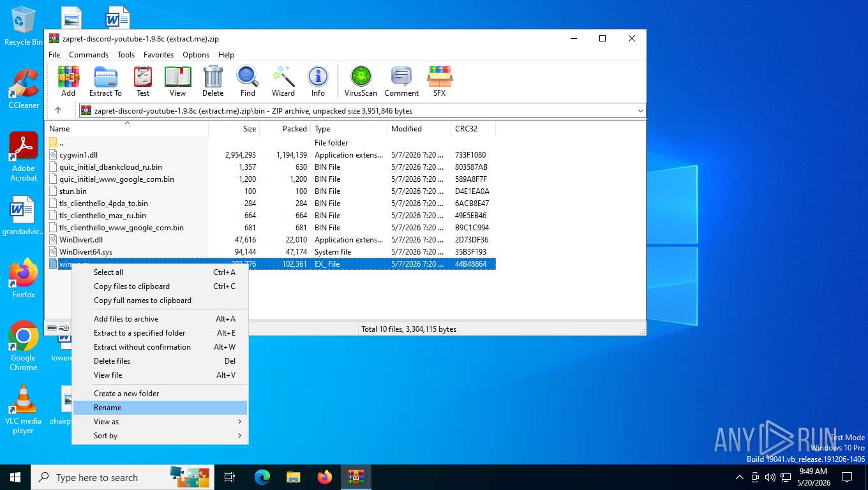Select the stun.bin file

pos(73,191)
